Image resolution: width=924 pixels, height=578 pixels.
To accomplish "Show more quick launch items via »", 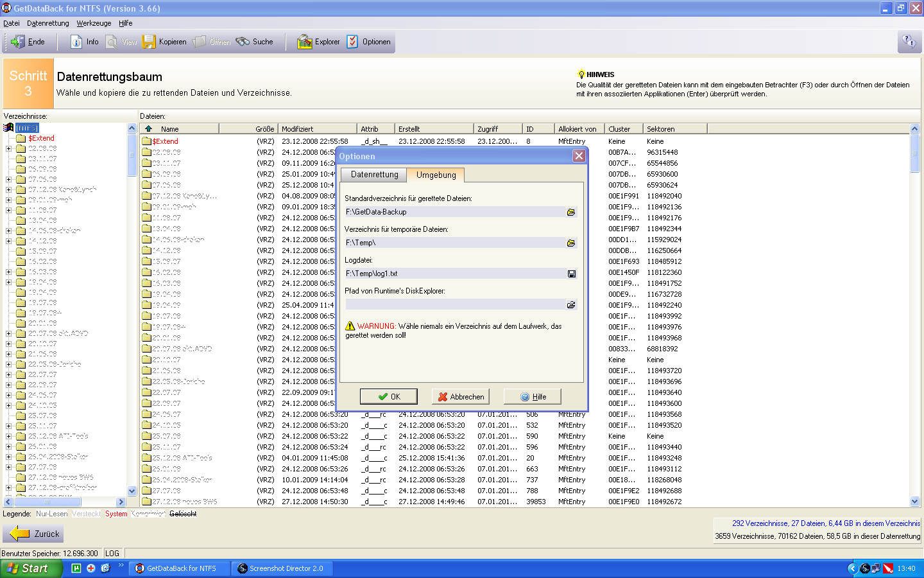I will pos(121,565).
